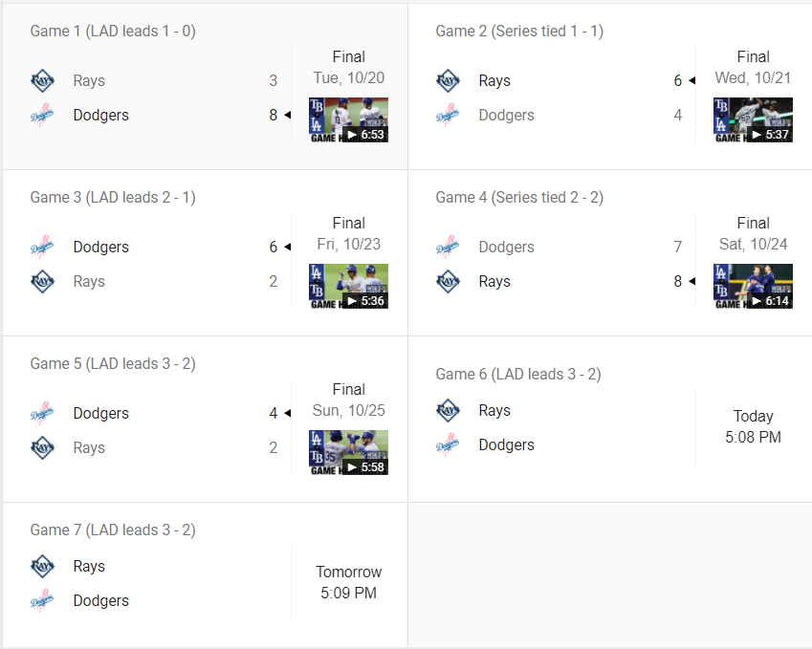Open Game 6 Today 5:08 PM matchup
This screenshot has width=812, height=649.
pos(753,427)
